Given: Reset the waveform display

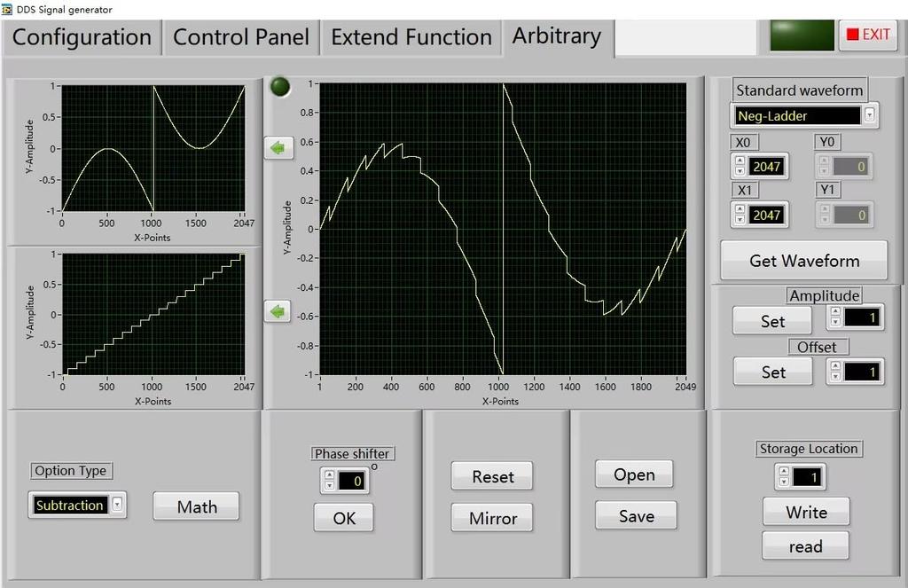Looking at the screenshot, I should pos(491,476).
